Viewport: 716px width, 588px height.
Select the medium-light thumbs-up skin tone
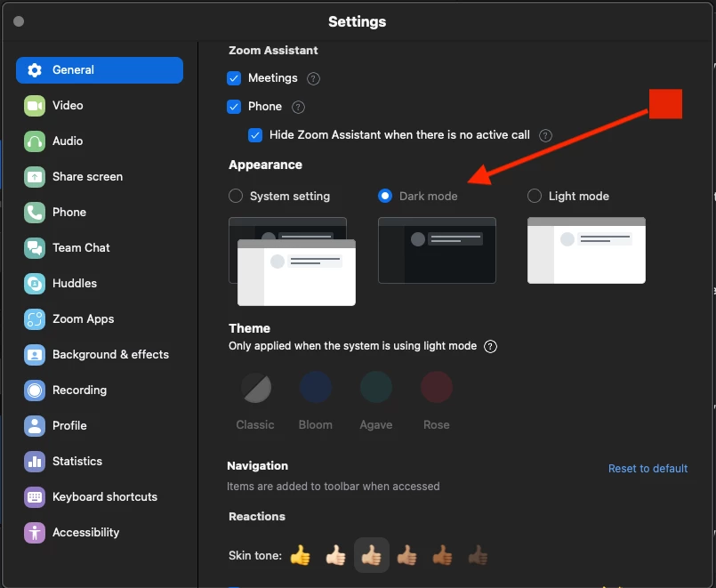[372, 556]
